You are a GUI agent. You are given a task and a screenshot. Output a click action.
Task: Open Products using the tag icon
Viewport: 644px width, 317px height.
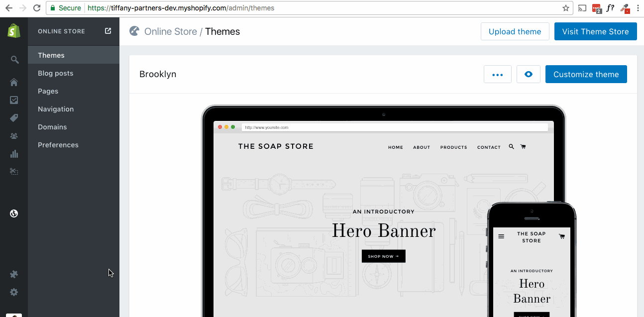tap(14, 117)
